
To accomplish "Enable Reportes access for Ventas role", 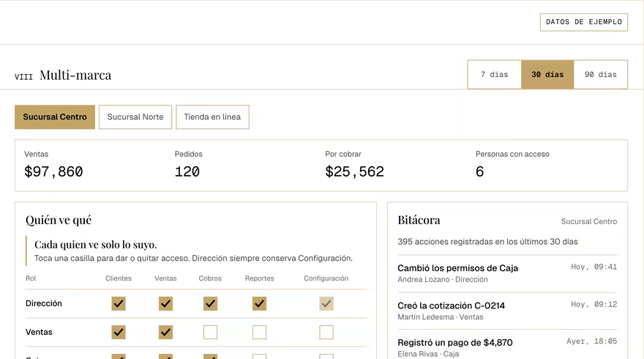I will pyautogui.click(x=259, y=333).
